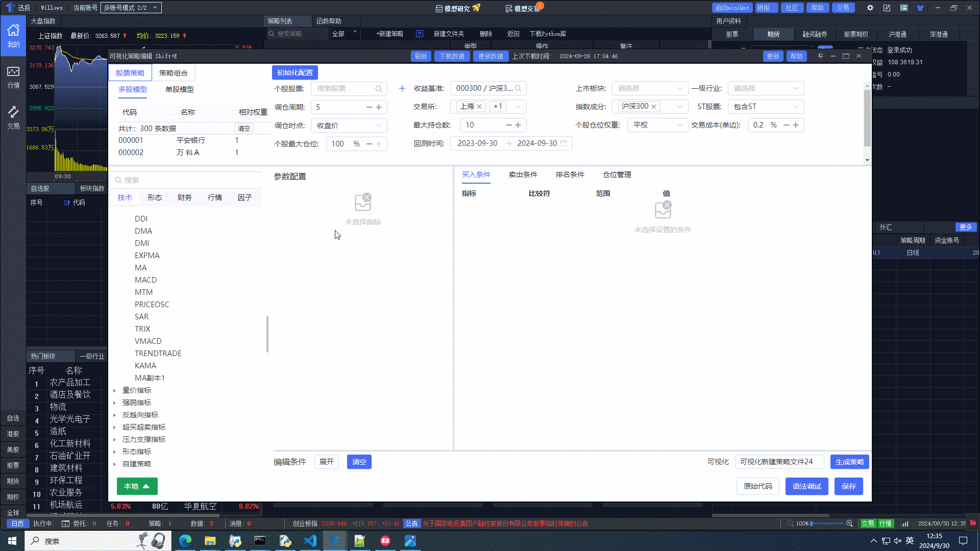The image size is (980, 551).
Task: Click the shirt-shaped skin theme icon
Action: [x=920, y=8]
